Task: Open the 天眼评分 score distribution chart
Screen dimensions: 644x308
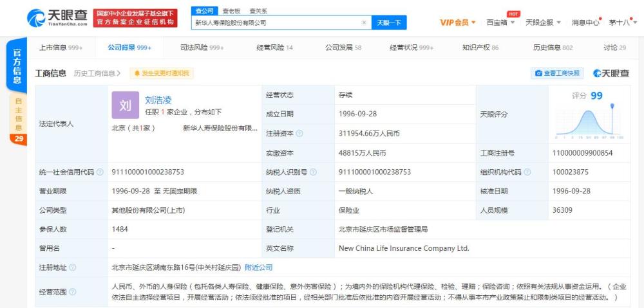Action: [589, 122]
